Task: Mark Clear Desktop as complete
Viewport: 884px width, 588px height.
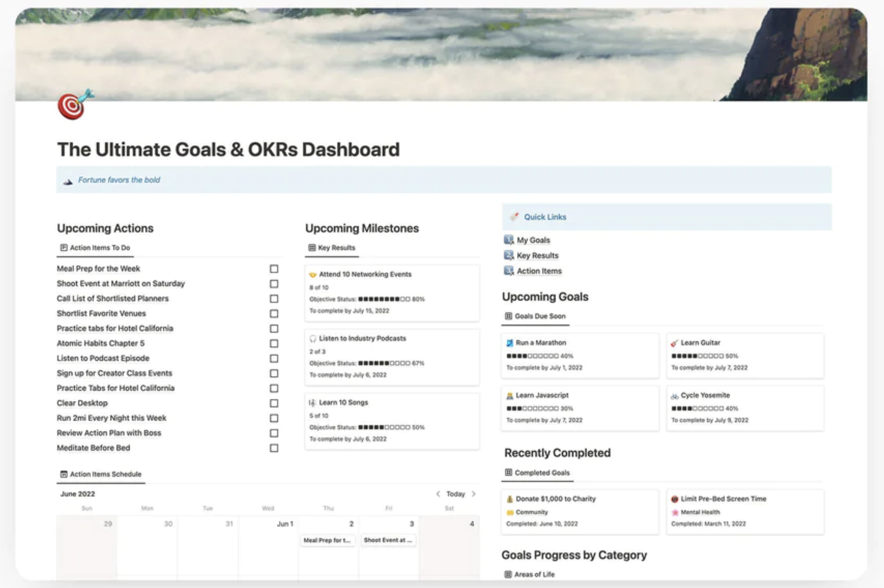Action: [x=273, y=403]
